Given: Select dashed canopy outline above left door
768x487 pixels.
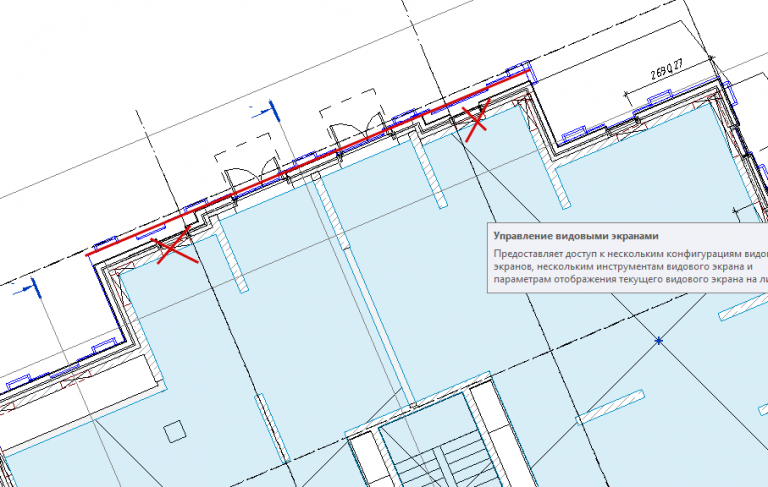Looking at the screenshot, I should 243,147.
